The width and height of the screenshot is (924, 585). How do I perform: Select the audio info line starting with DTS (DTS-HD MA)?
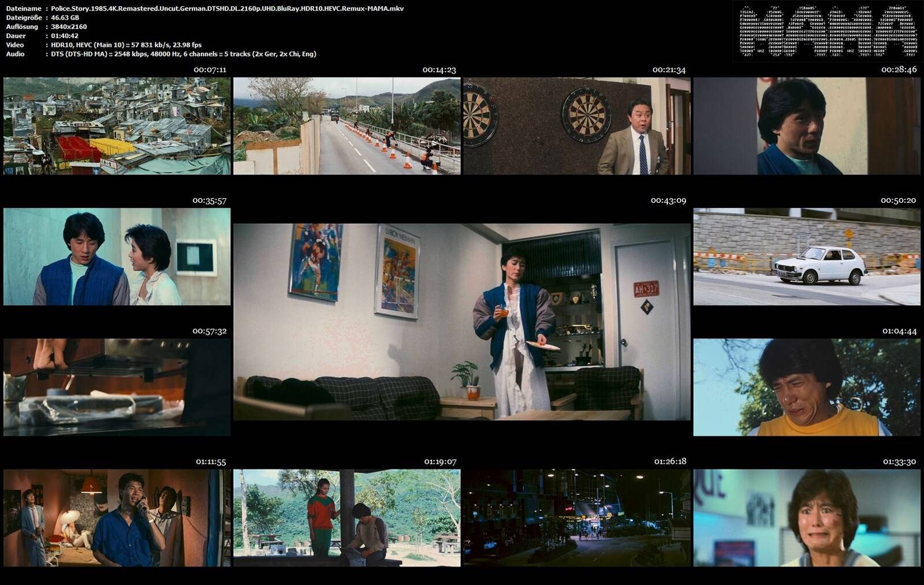point(184,54)
